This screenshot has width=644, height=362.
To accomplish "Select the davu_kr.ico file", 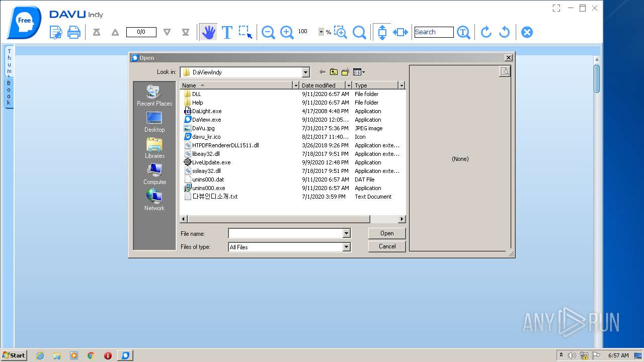I will 202,137.
